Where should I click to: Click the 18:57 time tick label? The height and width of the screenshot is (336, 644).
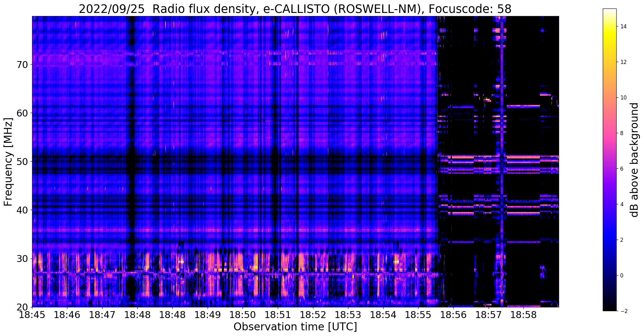pyautogui.click(x=489, y=315)
